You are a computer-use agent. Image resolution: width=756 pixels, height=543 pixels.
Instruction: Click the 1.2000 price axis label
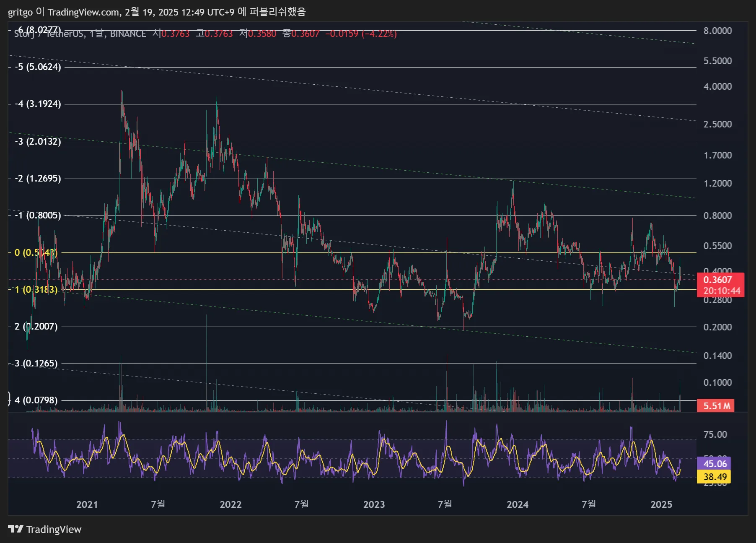(717, 183)
